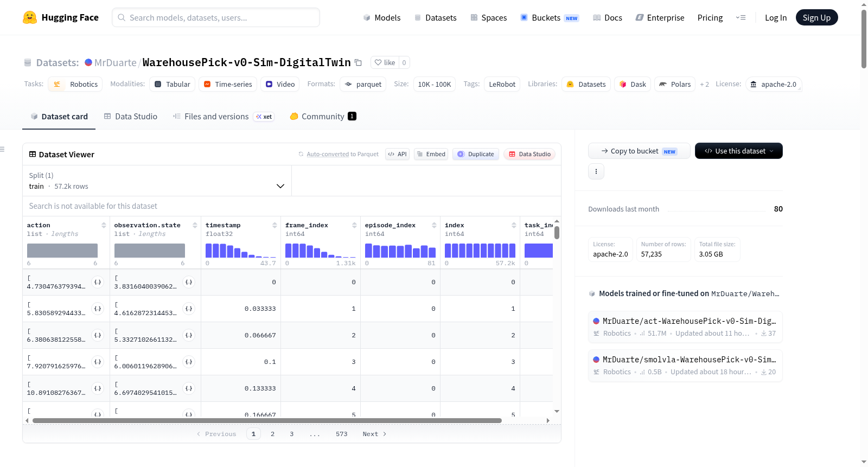This screenshot has height=467, width=868.
Task: Open Data Studio from the viewer header
Action: tap(529, 154)
